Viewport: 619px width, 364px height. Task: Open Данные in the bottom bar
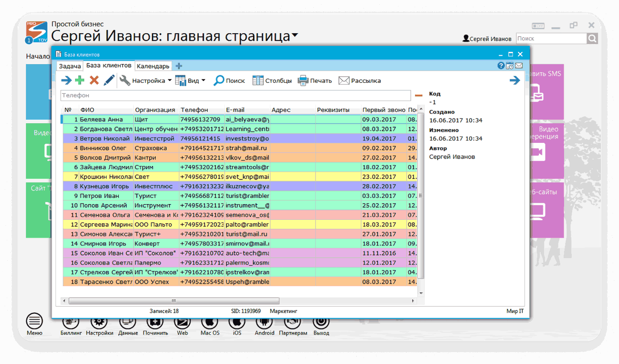(128, 327)
